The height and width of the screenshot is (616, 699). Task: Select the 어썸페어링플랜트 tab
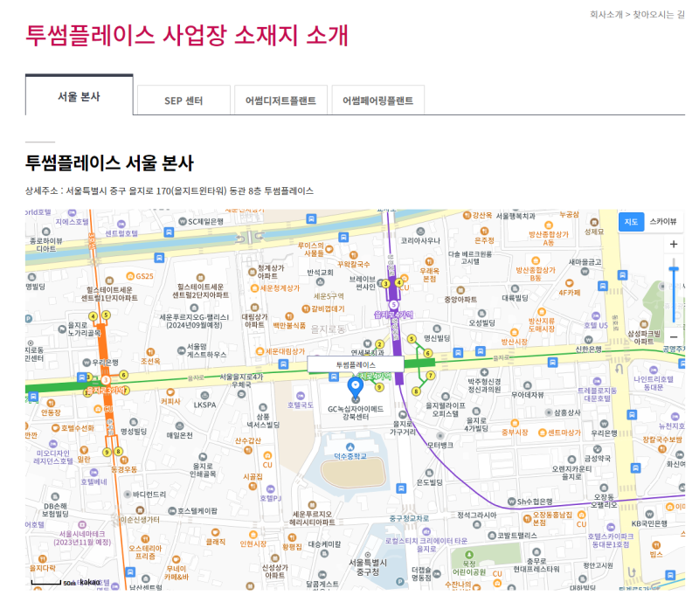tap(378, 100)
